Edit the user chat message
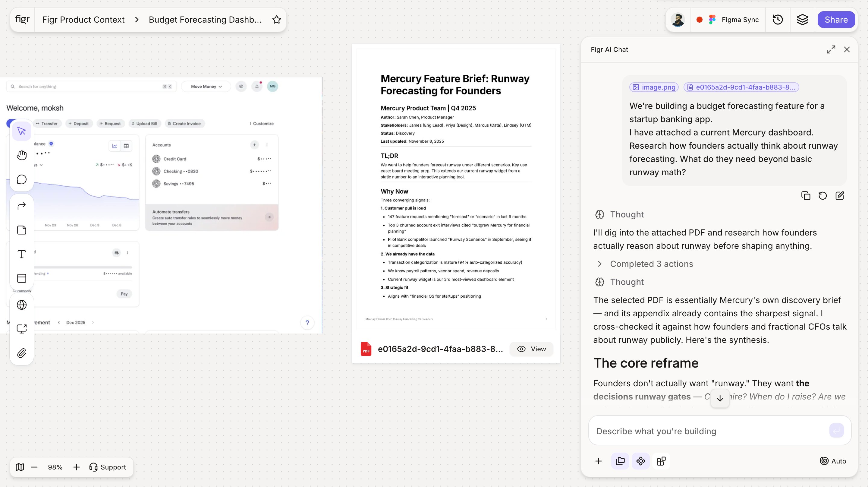The width and height of the screenshot is (868, 487). 840,196
